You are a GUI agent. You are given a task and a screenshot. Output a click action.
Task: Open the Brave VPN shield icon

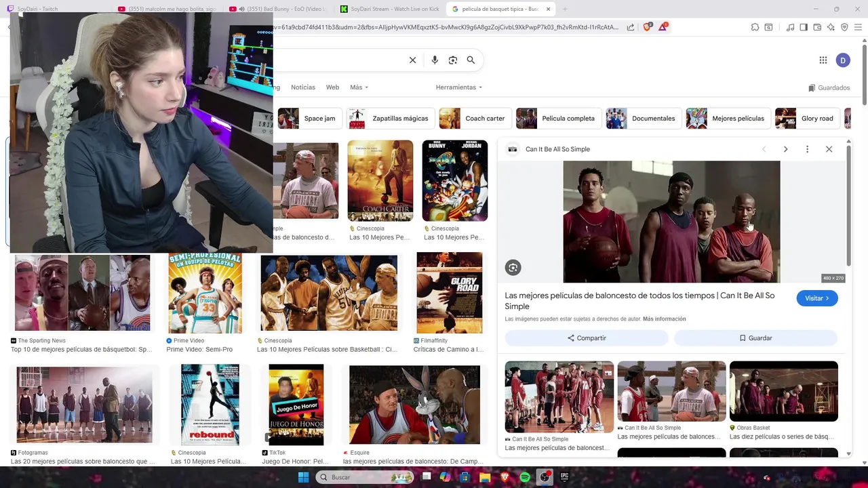(844, 27)
